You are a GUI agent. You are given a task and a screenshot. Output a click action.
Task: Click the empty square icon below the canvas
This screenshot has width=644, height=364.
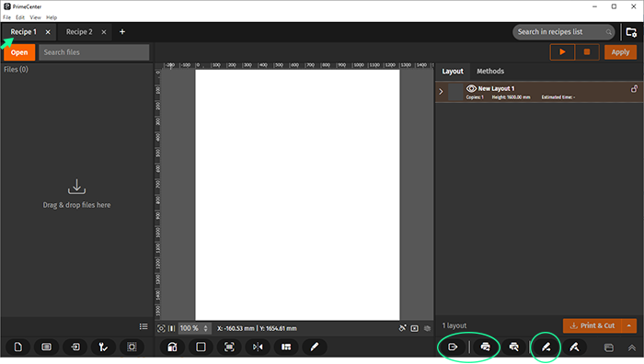201,347
